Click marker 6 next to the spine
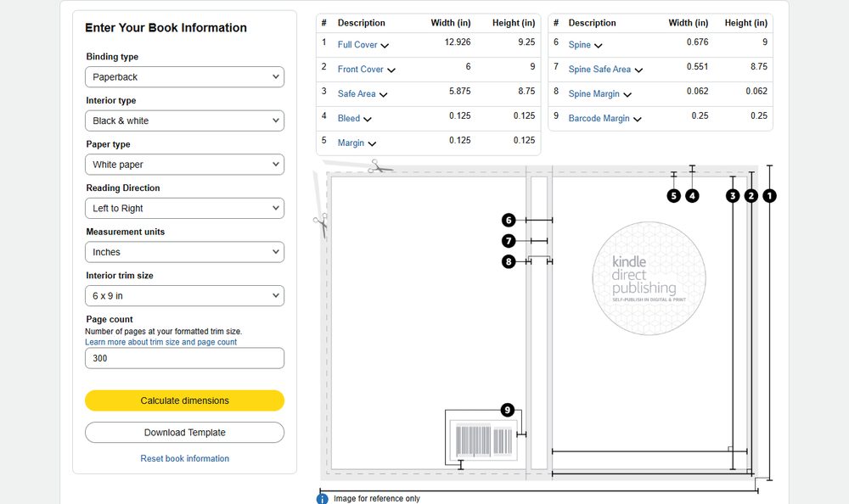 click(x=509, y=220)
